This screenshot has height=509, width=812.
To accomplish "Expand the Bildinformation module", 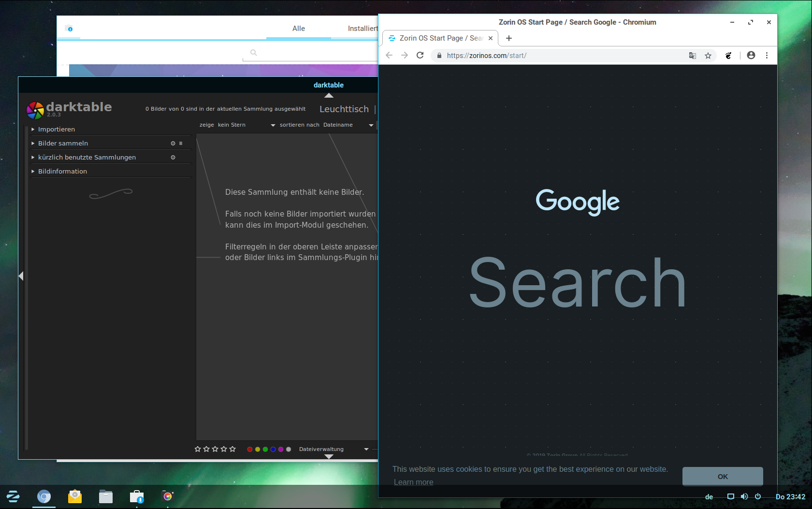I will 62,172.
